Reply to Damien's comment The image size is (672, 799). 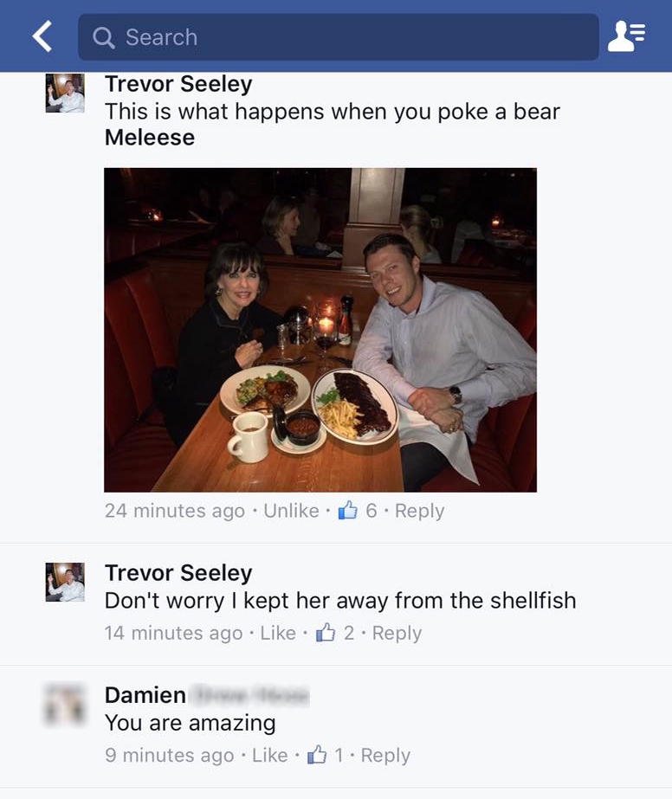coord(385,756)
